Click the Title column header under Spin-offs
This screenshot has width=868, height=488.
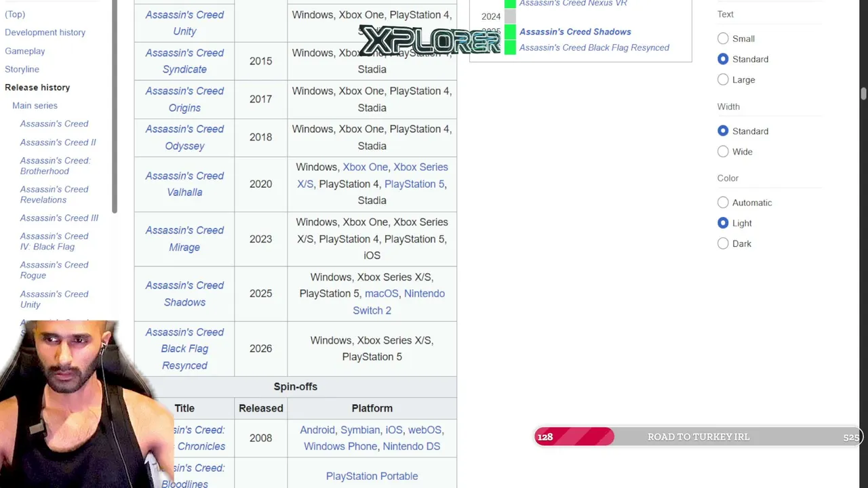pos(184,408)
